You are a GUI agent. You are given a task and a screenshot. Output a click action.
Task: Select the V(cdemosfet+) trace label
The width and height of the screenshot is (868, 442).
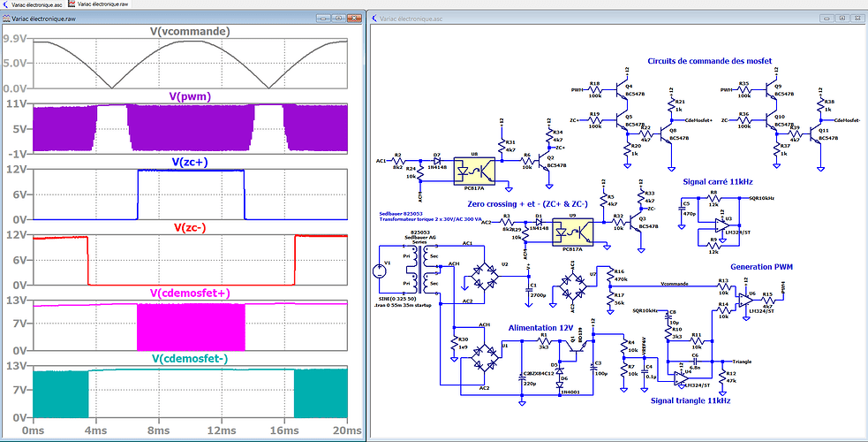(x=190, y=293)
